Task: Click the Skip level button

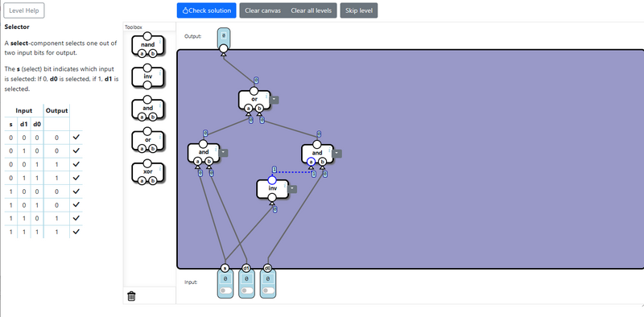Action: [359, 10]
